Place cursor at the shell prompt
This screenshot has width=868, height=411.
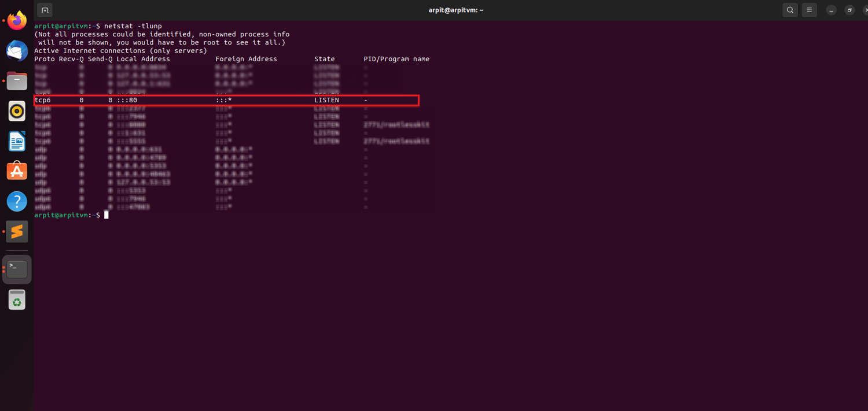(x=107, y=214)
